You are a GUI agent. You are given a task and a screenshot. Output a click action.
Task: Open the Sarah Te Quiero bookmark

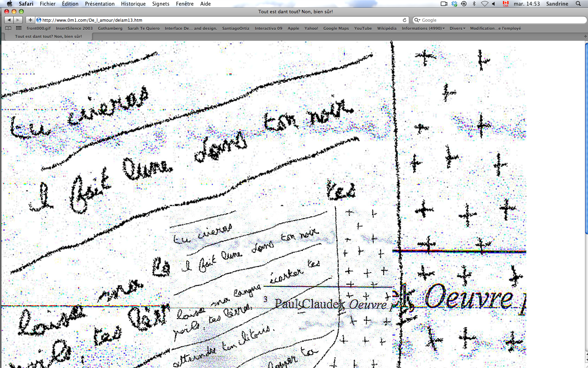point(143,28)
